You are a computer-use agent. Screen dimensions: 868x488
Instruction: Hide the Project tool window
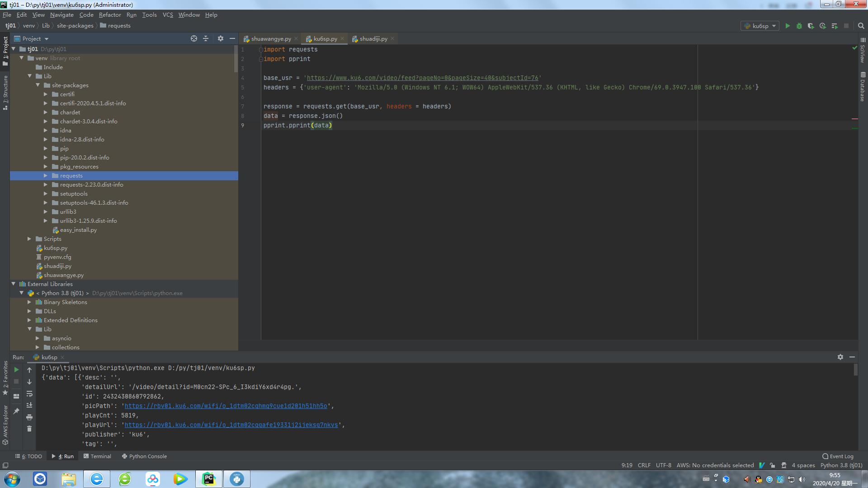coord(232,39)
